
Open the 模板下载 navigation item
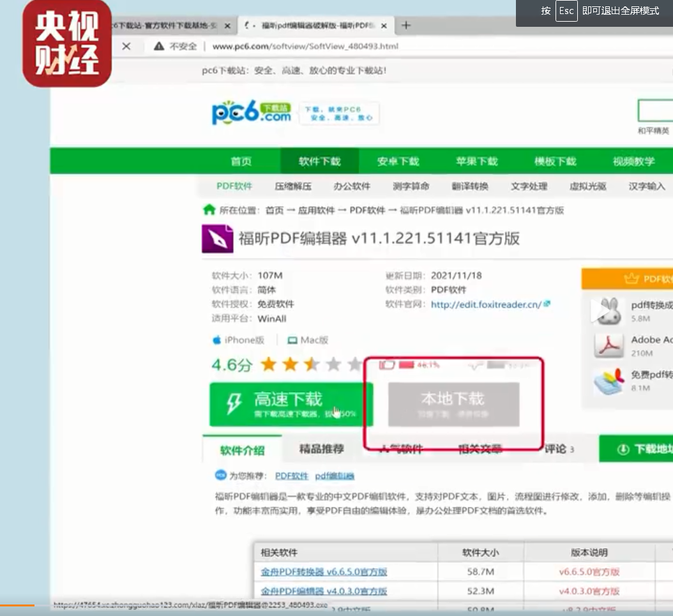(x=556, y=162)
